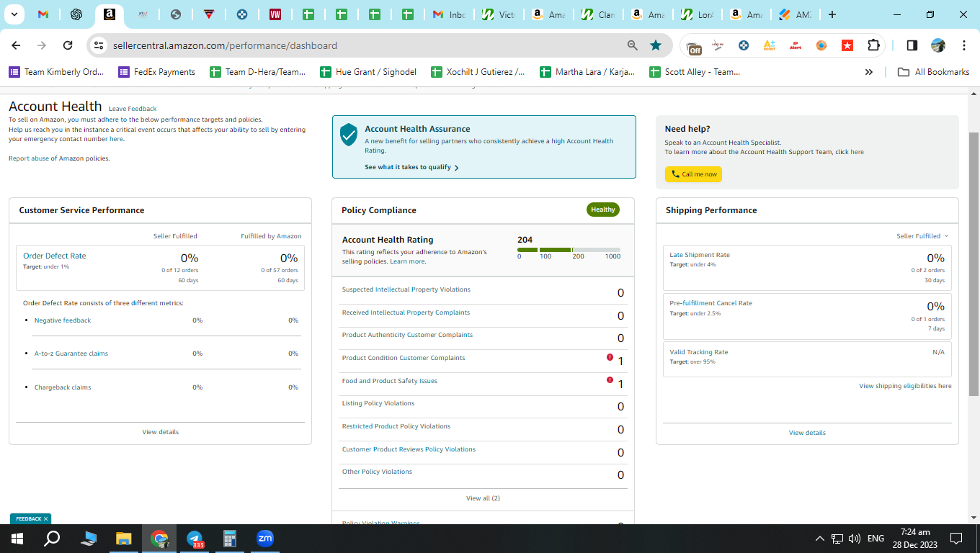The height and width of the screenshot is (553, 980).
Task: Expand the Seller Fulfilled shipping dropdown
Action: (x=922, y=236)
